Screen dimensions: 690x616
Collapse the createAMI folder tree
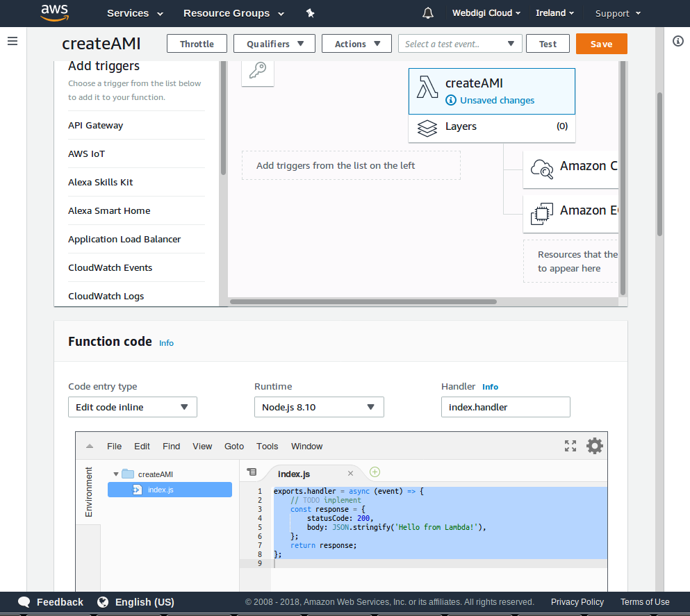point(116,474)
